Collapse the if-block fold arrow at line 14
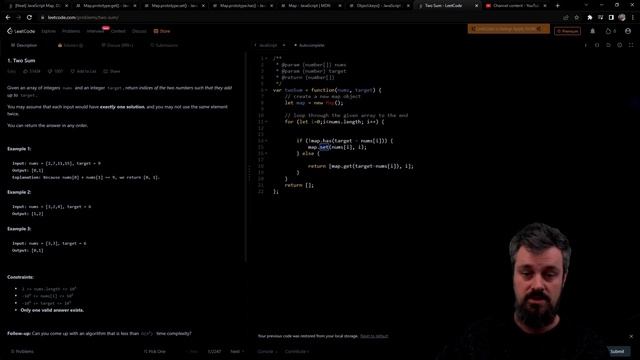Screen dimensions: 640x360 tap(267, 141)
